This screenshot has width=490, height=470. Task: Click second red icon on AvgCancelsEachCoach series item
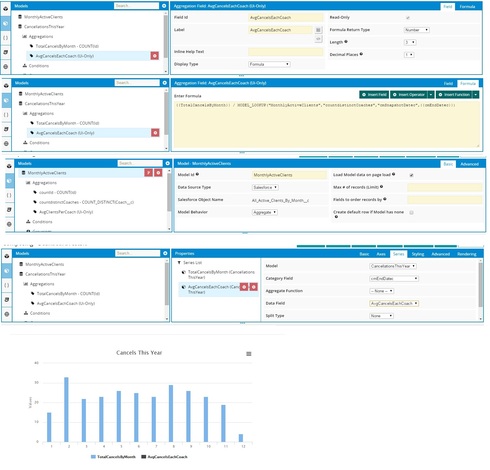point(254,287)
